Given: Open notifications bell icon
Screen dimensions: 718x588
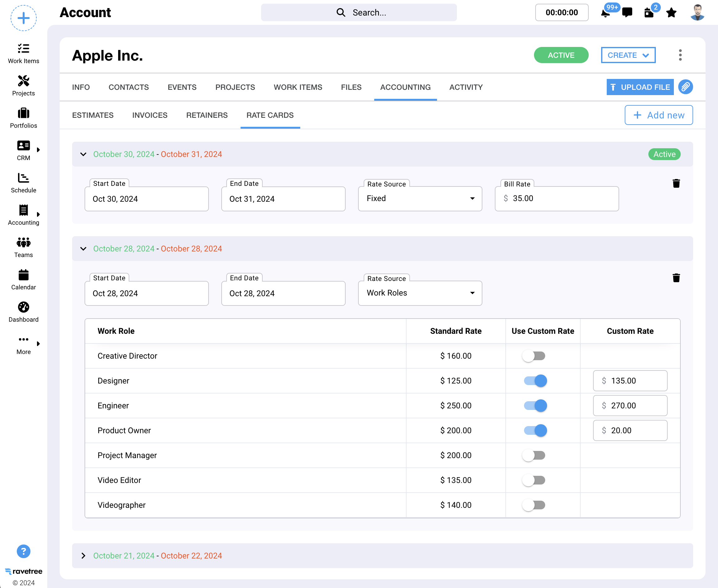Looking at the screenshot, I should [605, 13].
